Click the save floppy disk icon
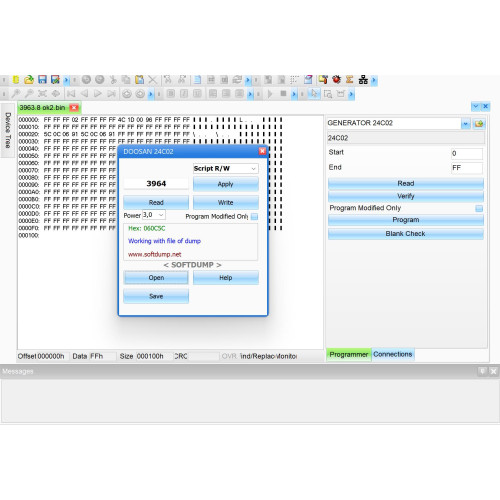The height and width of the screenshot is (500, 500). coord(42,80)
